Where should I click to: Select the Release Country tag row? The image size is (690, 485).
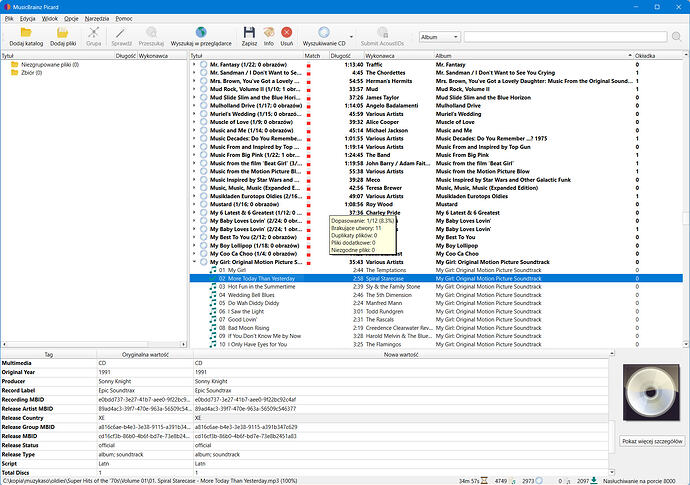coord(305,418)
